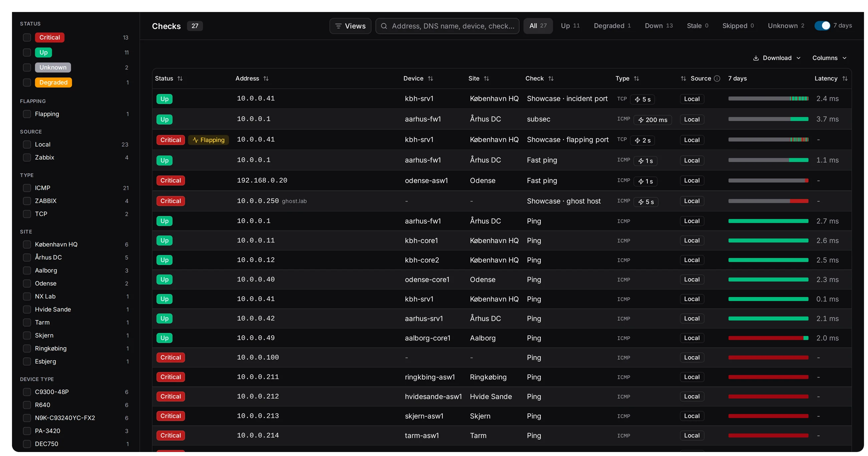Click the Device column sort icon
868x456 pixels.
[x=430, y=78]
